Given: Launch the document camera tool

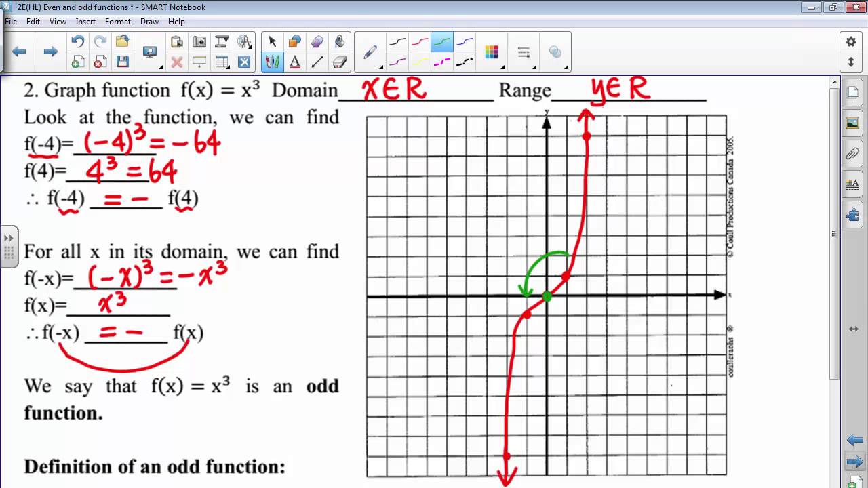Looking at the screenshot, I should tap(222, 42).
